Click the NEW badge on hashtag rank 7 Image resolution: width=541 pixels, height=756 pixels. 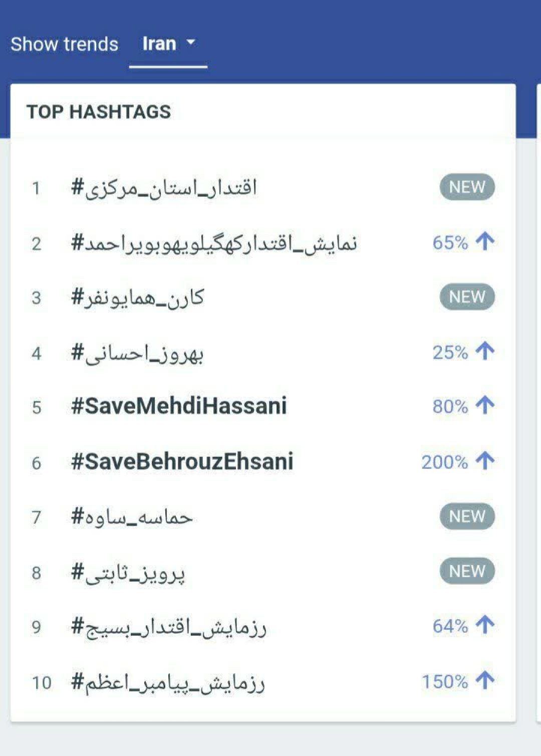467,517
